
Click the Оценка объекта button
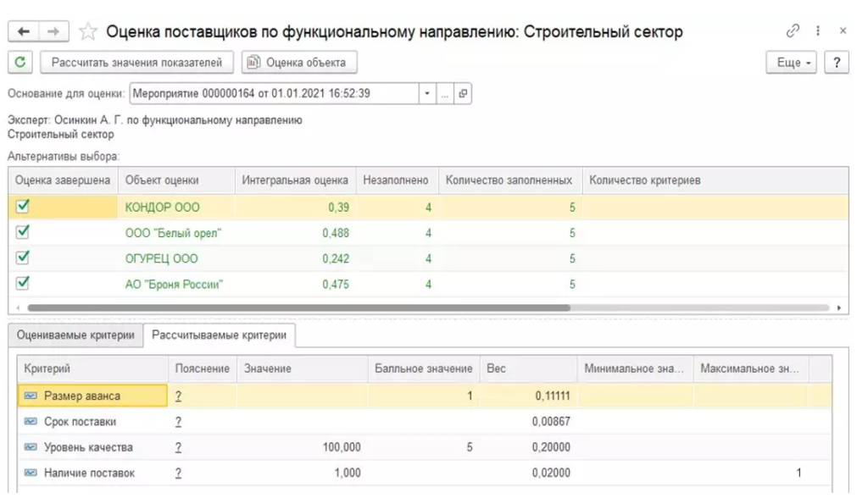[298, 63]
